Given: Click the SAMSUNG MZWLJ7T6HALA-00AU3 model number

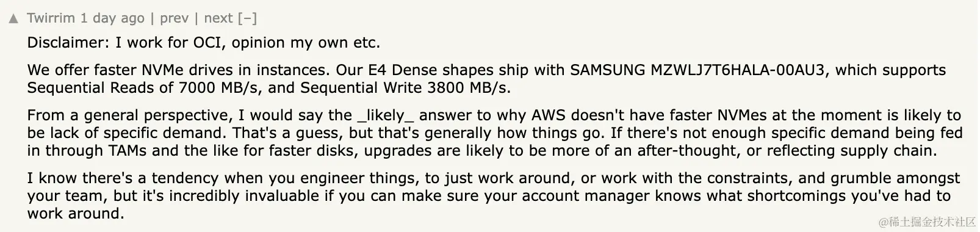Looking at the screenshot, I should point(697,70).
